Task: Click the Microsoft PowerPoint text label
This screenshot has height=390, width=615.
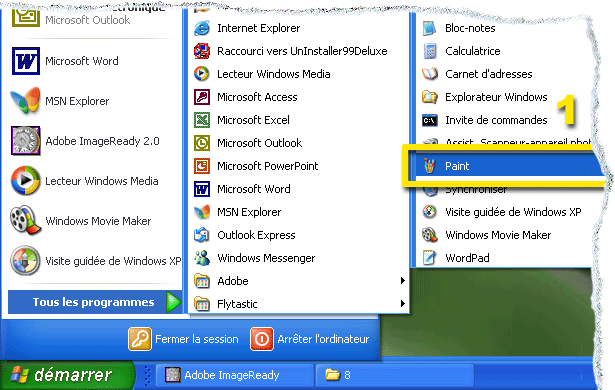Action: point(267,166)
